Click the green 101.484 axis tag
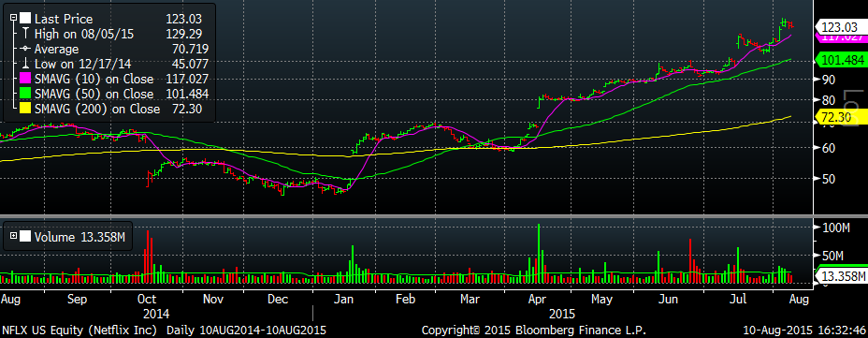 click(x=843, y=59)
